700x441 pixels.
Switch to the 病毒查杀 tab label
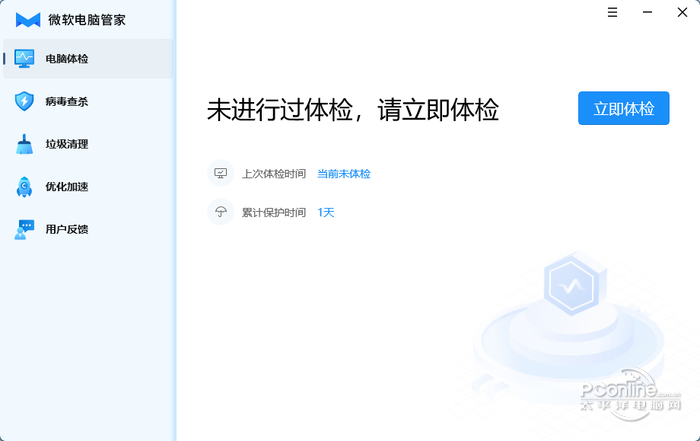point(67,101)
